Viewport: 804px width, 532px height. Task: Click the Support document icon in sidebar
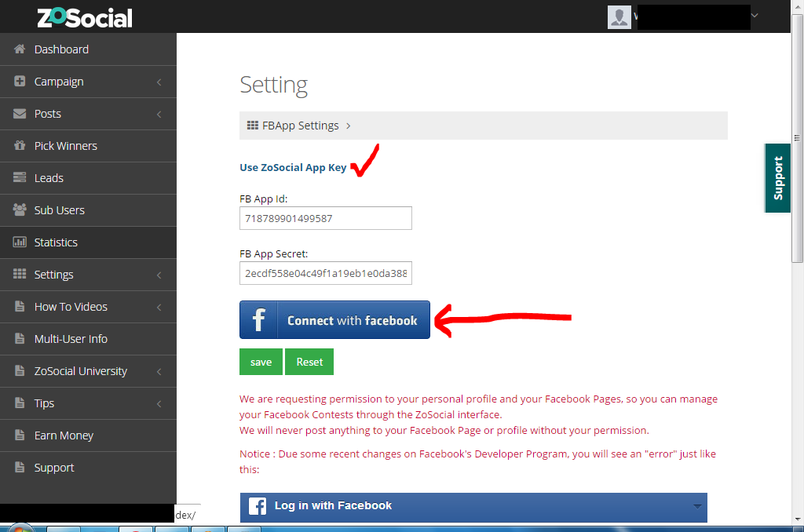[x=20, y=468]
